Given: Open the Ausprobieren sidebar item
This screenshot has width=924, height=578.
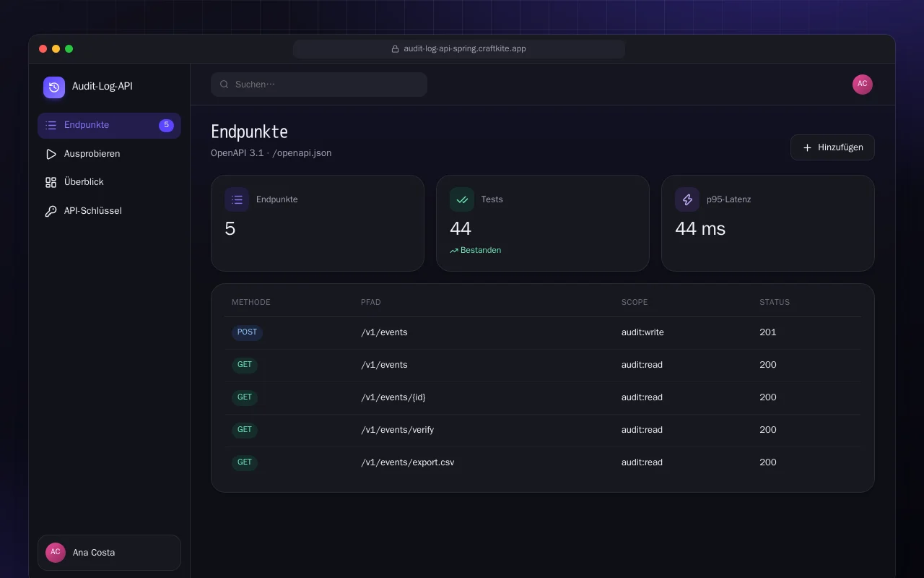Looking at the screenshot, I should pyautogui.click(x=109, y=154).
